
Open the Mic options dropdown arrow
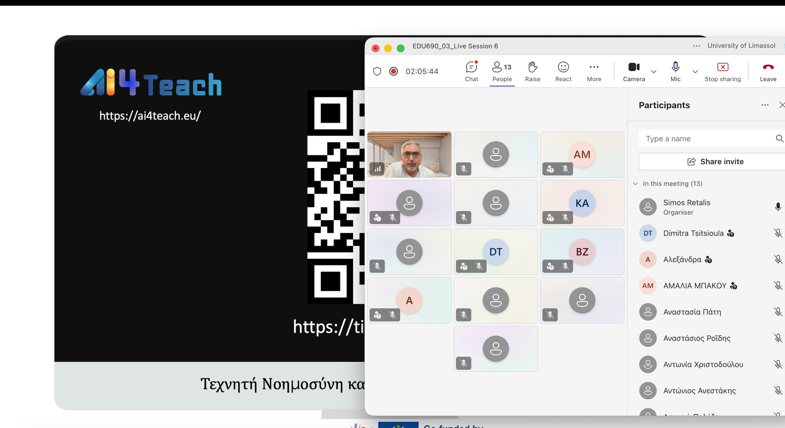coord(695,72)
